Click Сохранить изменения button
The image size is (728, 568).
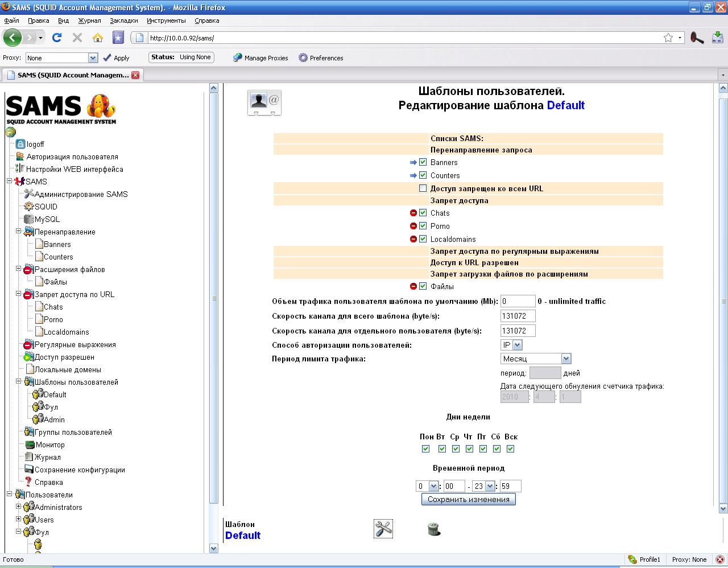click(469, 499)
